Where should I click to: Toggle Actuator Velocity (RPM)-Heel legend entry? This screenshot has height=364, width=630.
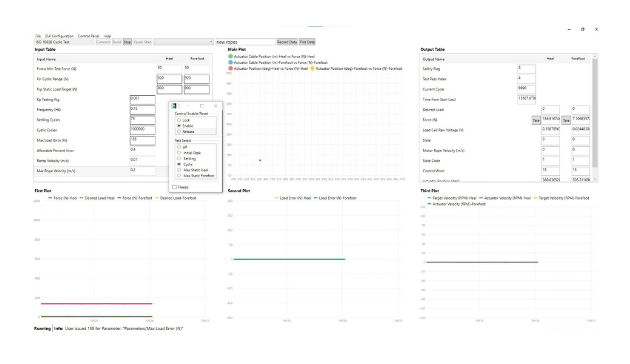coord(504,198)
